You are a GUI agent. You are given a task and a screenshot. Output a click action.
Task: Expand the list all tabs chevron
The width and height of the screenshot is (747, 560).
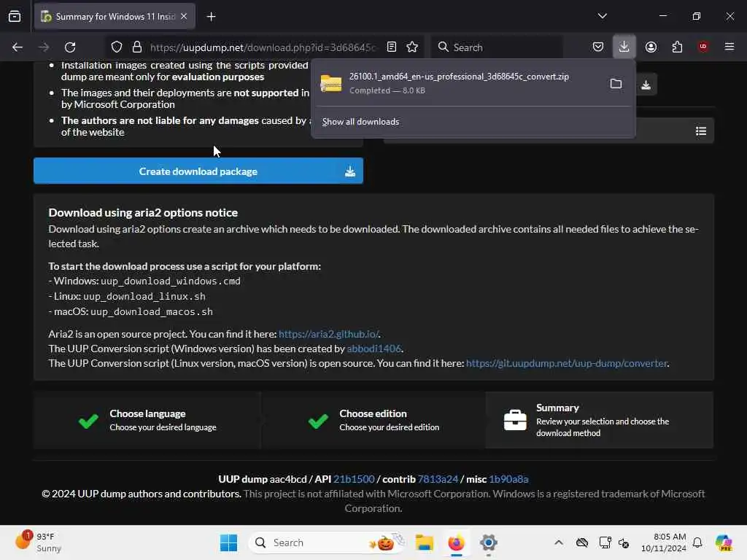(x=602, y=16)
